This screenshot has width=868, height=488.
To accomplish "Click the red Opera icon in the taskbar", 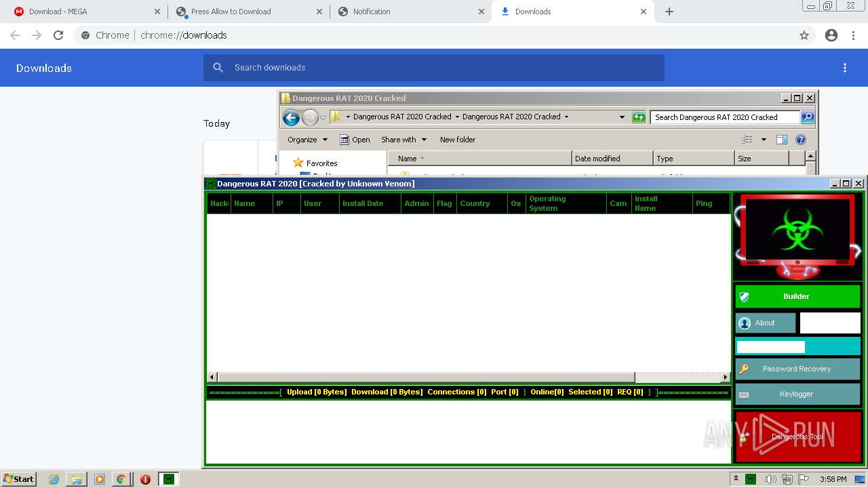I will [145, 479].
